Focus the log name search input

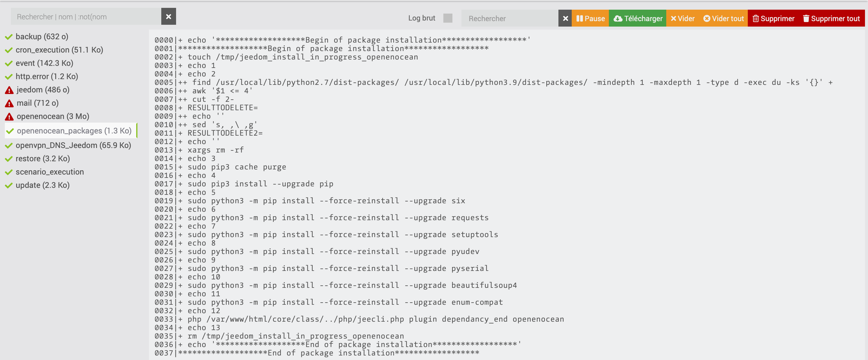[86, 17]
